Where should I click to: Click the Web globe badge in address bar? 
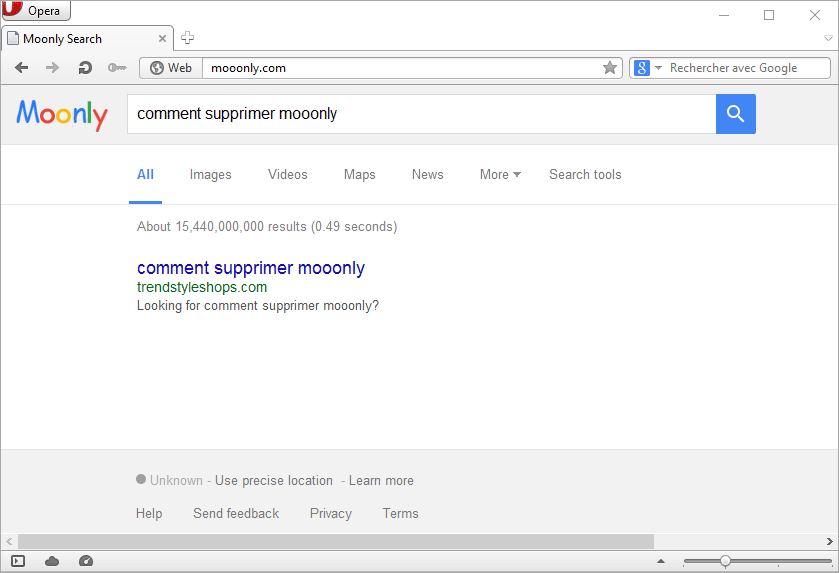pyautogui.click(x=171, y=68)
